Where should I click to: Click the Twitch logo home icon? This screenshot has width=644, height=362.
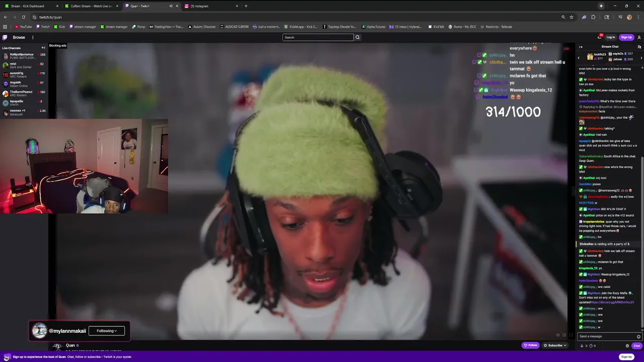coord(5,37)
